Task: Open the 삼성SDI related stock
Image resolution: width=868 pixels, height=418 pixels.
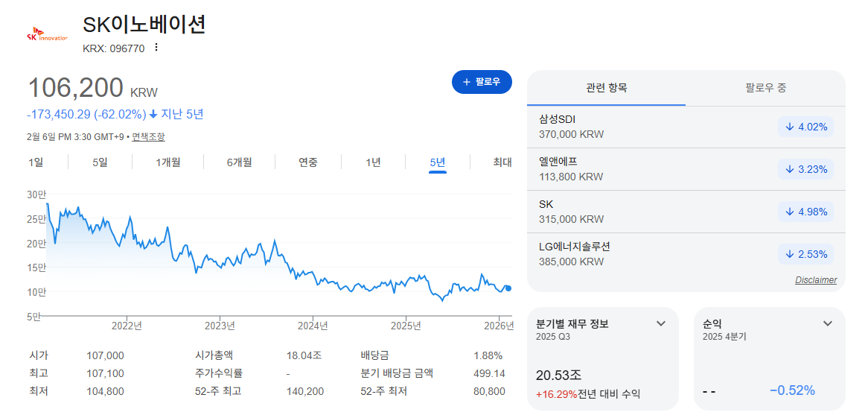Action: click(686, 127)
